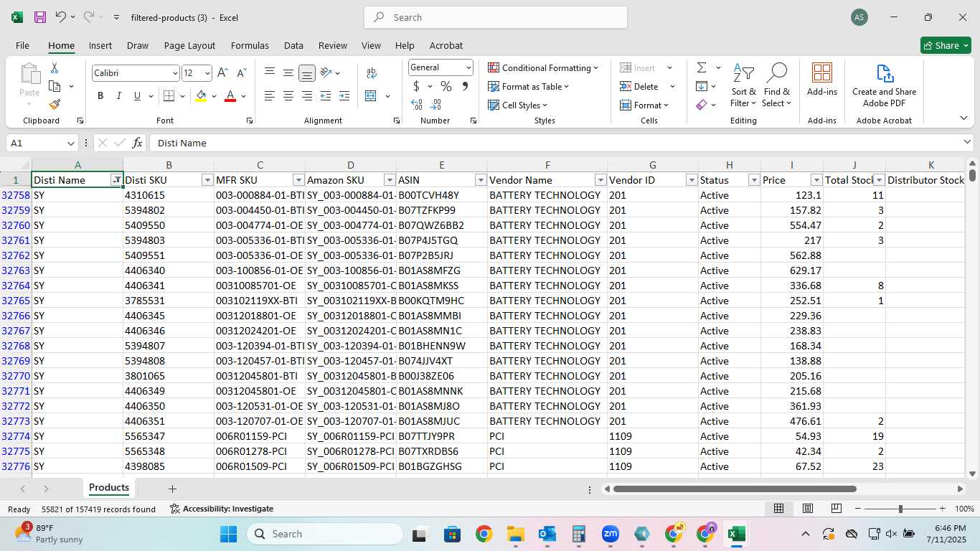Click the Cut scissors icon
The image size is (980, 551).
(55, 68)
